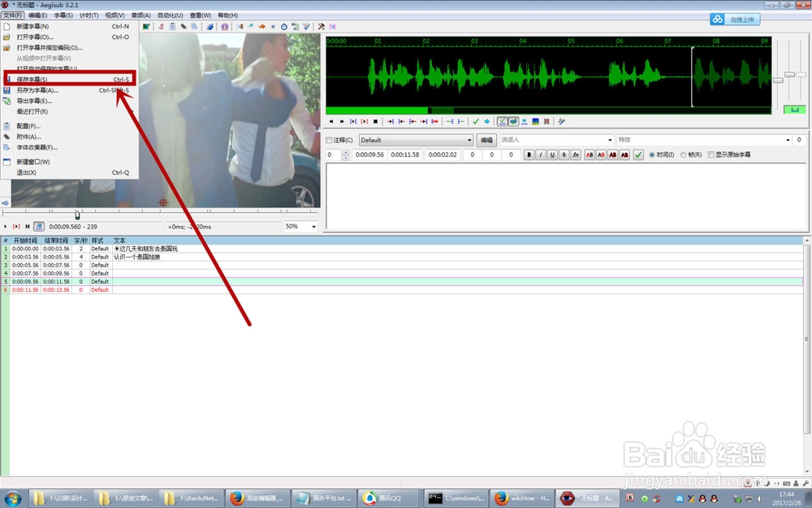812x508 pixels.
Task: Open the Automation scripts icon
Action: 210,27
